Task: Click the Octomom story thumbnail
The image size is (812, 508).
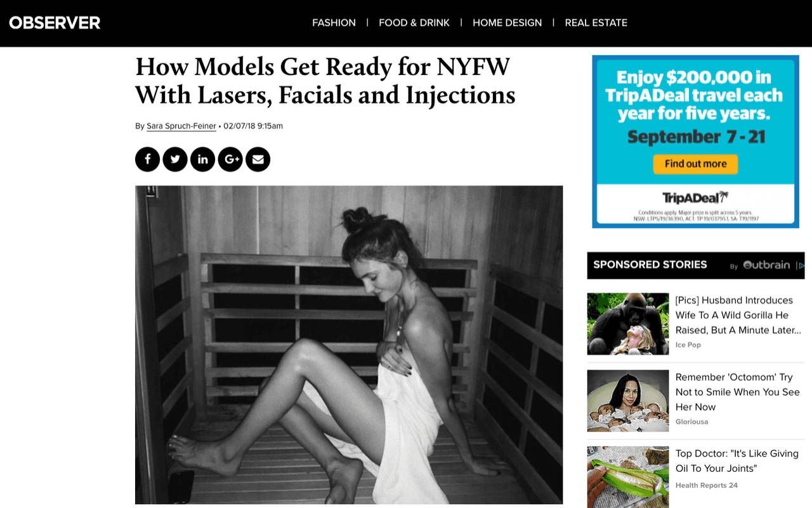Action: [628, 401]
